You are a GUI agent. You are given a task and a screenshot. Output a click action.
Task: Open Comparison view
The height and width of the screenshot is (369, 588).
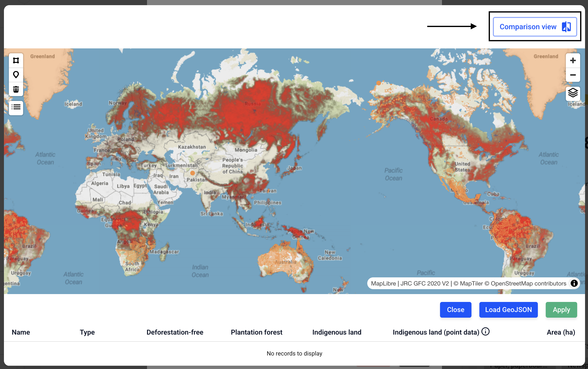click(535, 27)
